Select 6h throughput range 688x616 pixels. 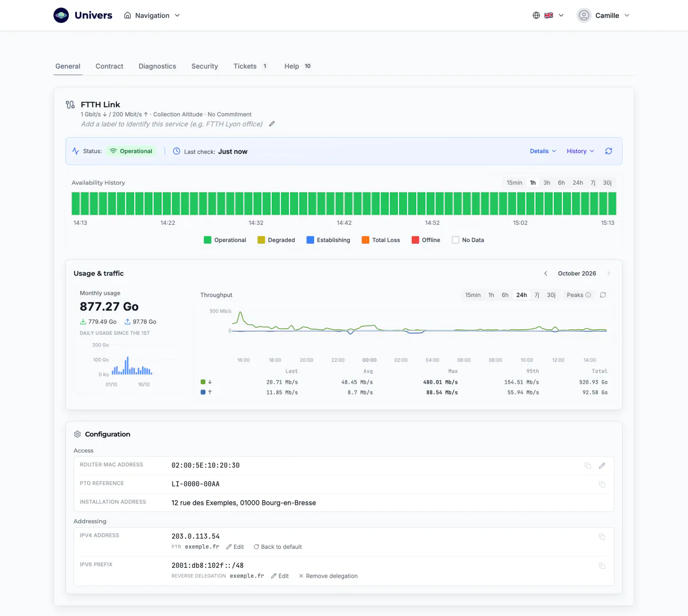505,295
